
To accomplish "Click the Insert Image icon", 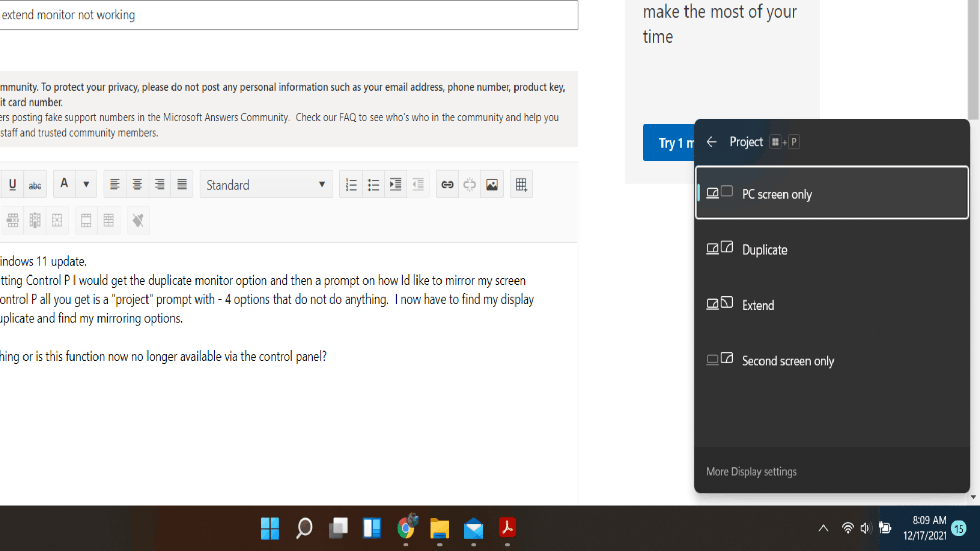I will coord(492,184).
